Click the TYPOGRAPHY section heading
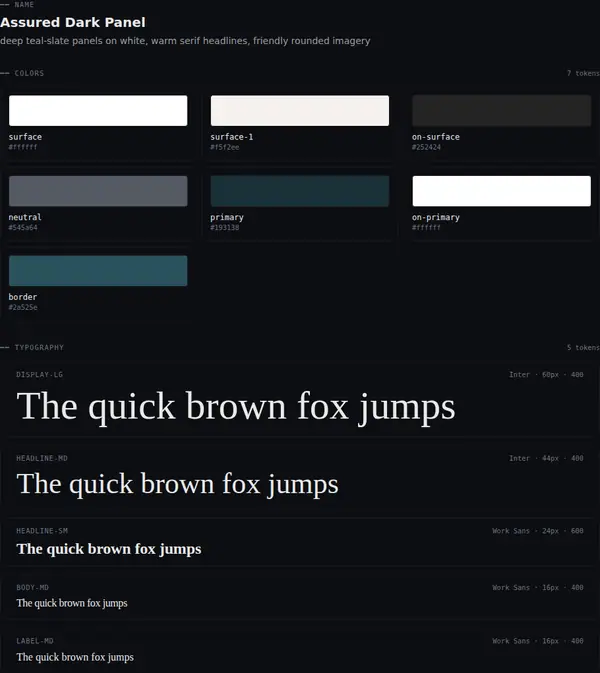Screen dimensions: 600x673 pos(39,348)
